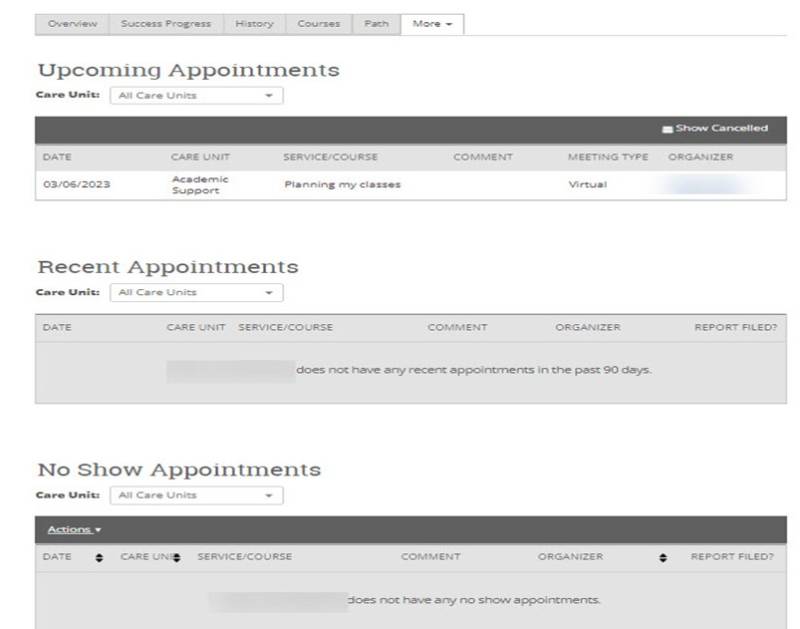Open the History tab
The image size is (800, 629).
point(254,24)
